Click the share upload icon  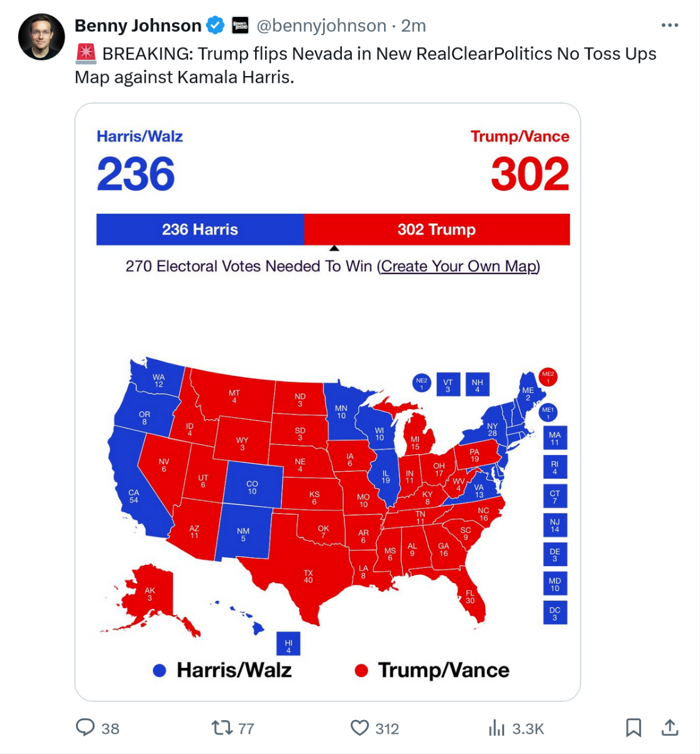(x=670, y=728)
